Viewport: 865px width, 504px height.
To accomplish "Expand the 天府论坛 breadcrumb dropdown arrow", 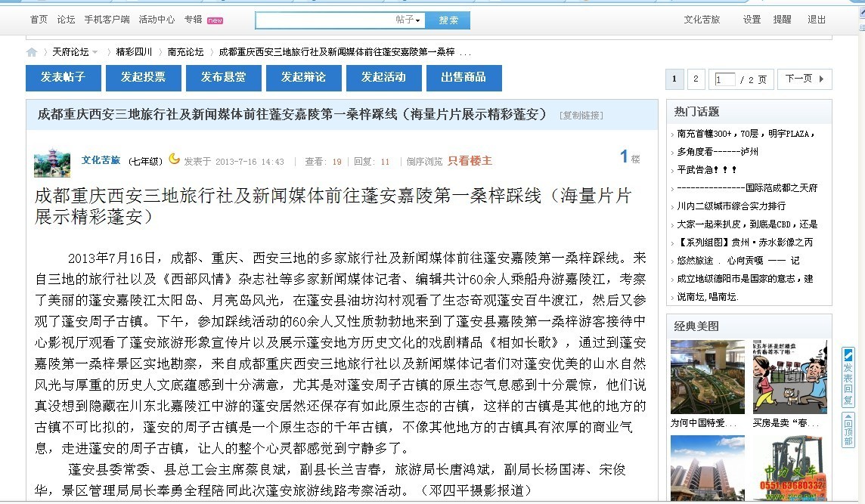I will pyautogui.click(x=95, y=52).
